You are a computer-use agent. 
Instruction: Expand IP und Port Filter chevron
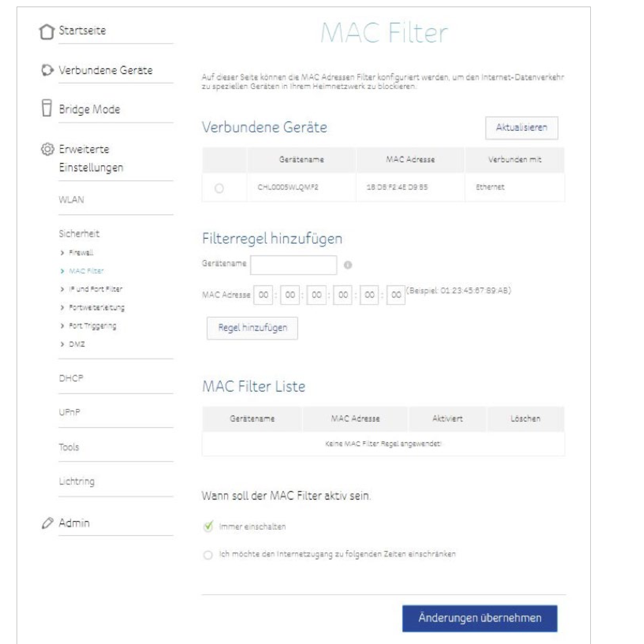62,289
